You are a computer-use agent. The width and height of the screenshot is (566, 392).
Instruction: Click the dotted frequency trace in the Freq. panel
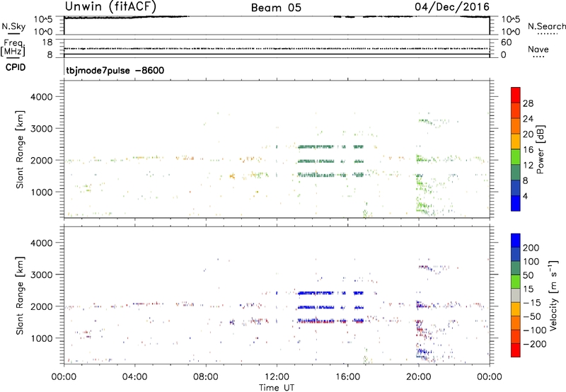click(277, 48)
